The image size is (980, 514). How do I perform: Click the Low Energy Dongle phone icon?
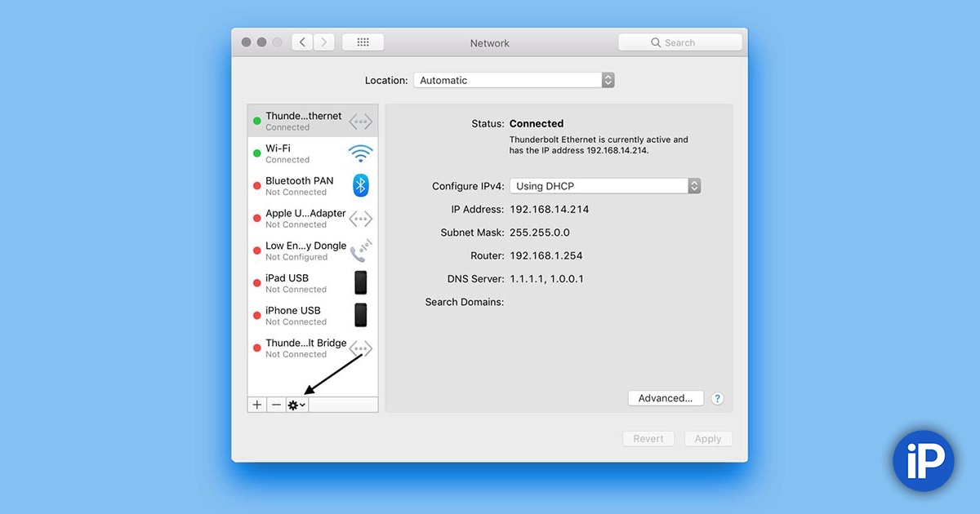click(x=360, y=250)
